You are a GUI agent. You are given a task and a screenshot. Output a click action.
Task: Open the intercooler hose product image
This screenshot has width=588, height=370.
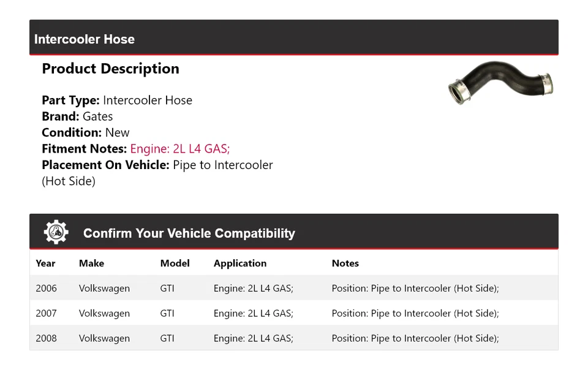click(x=500, y=83)
